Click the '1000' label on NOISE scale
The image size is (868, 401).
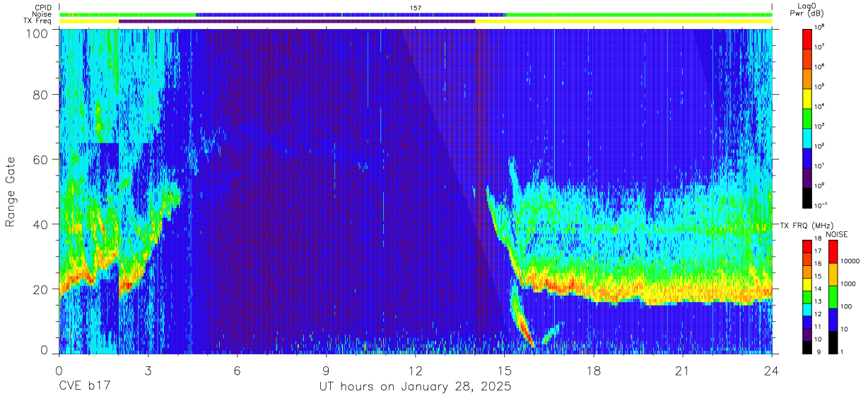pyautogui.click(x=848, y=284)
